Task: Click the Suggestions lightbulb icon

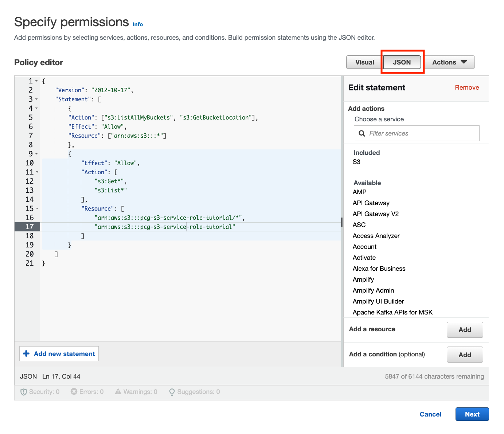Action: [x=172, y=392]
